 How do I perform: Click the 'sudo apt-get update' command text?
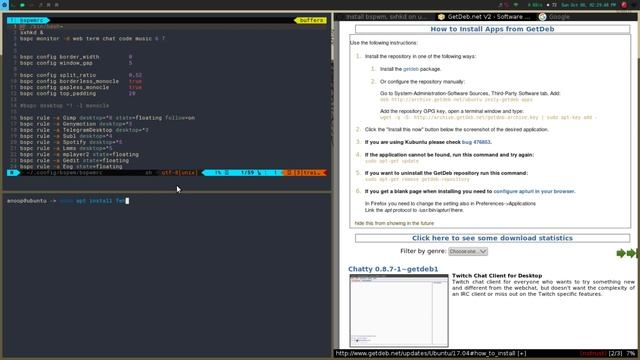point(392,161)
